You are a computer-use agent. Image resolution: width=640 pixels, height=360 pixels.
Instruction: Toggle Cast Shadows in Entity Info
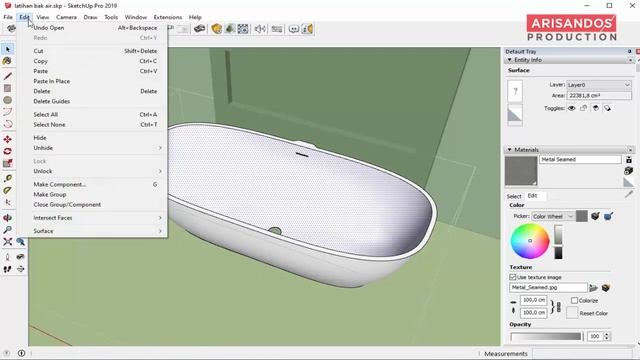point(607,108)
